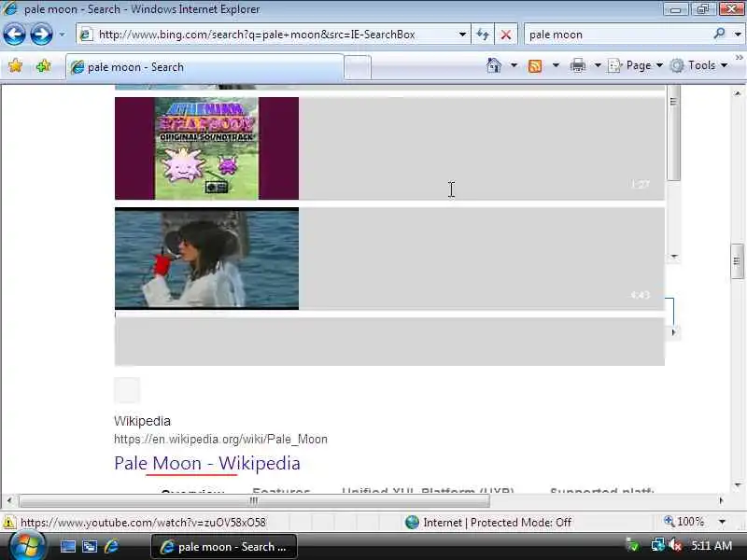Click Switch between windows quick launch icon
Screen dimensions: 747x560
coord(90,546)
